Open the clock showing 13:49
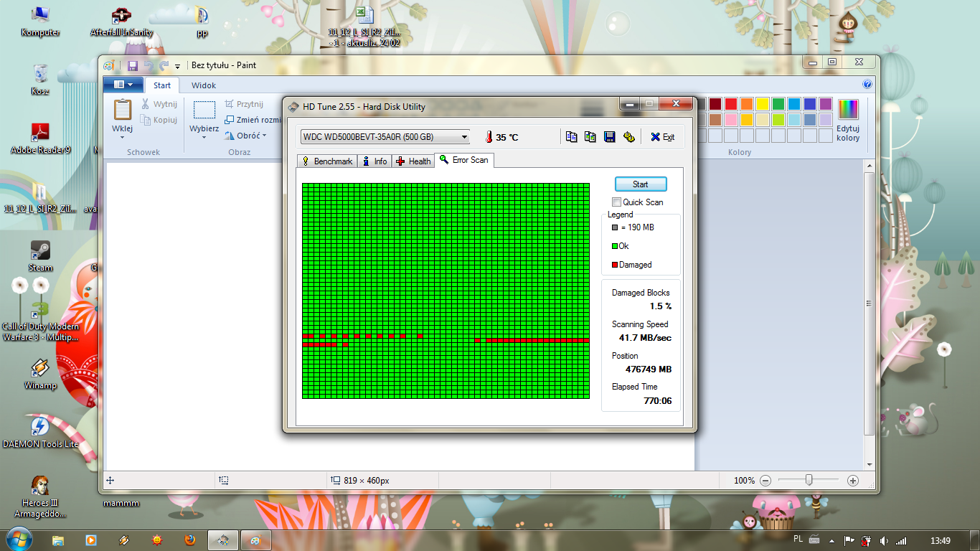 (940, 541)
